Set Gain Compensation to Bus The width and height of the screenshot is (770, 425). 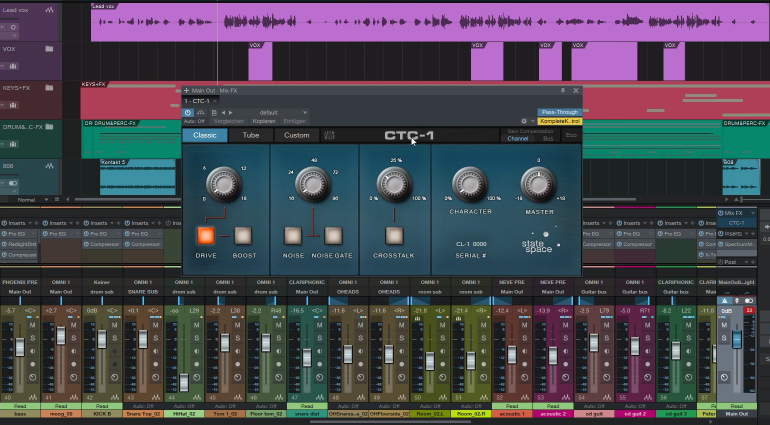548,139
